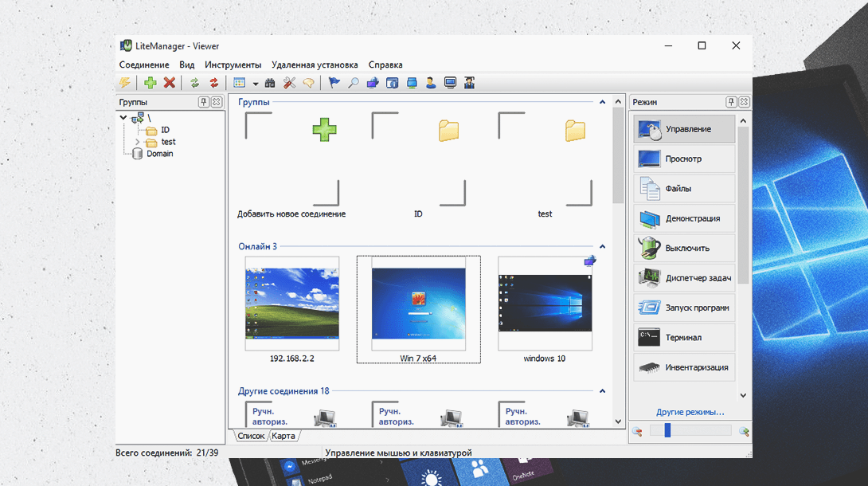Image resolution: width=868 pixels, height=486 pixels.
Task: Switch to the Карта tab
Action: pos(283,436)
